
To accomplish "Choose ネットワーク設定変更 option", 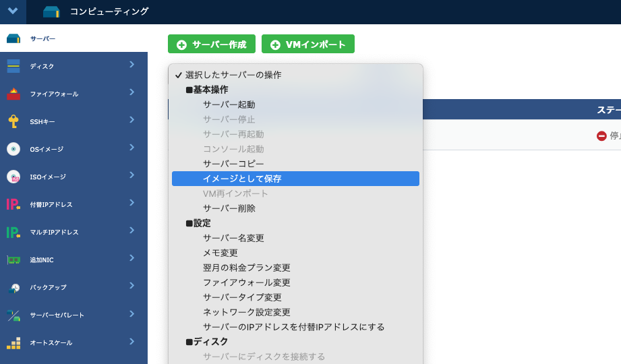I will 295,312.
